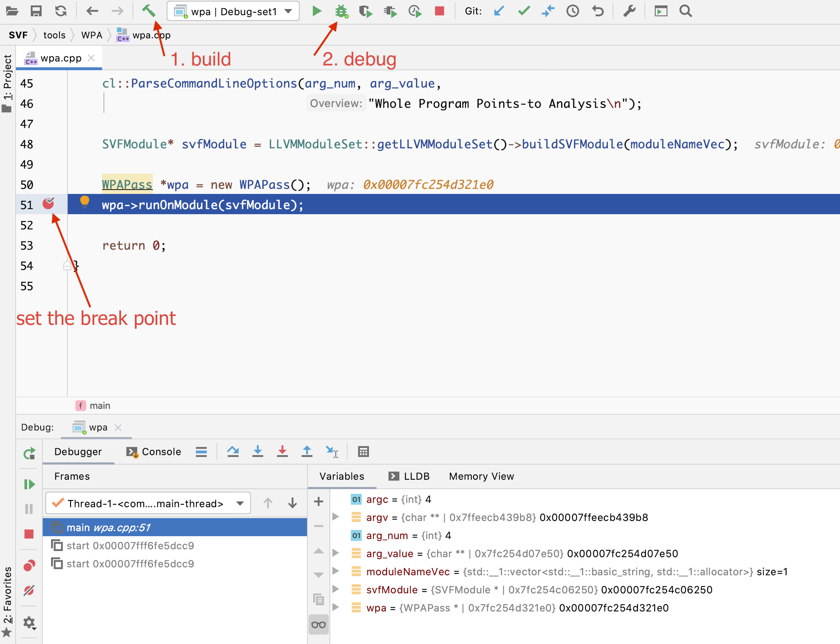The height and width of the screenshot is (644, 840).
Task: Stop the process with red square in top toolbar
Action: [x=440, y=11]
